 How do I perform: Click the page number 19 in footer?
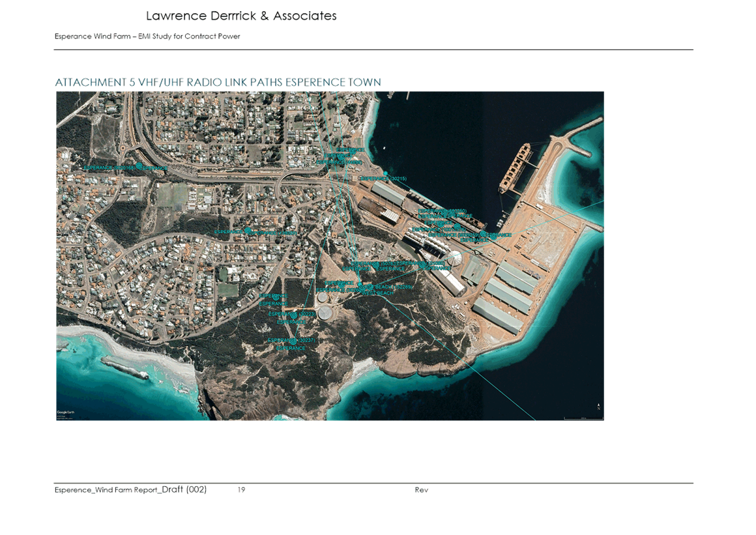(241, 489)
